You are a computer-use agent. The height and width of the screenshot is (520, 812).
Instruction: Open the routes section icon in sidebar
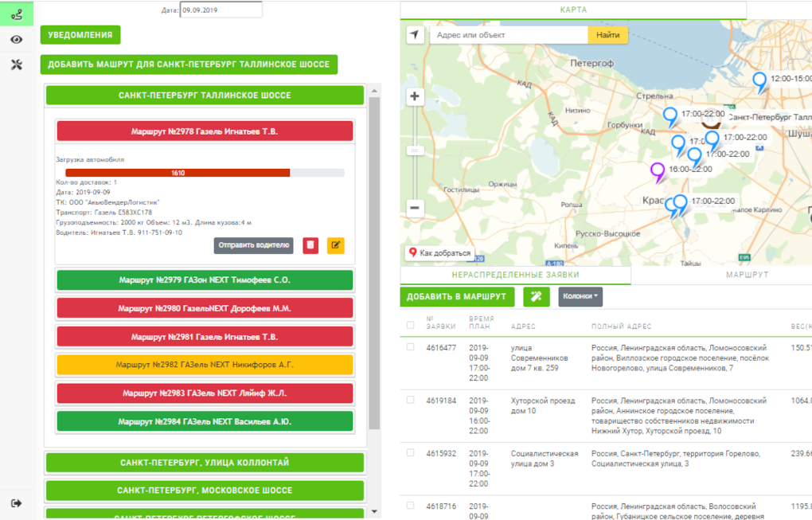(x=17, y=14)
